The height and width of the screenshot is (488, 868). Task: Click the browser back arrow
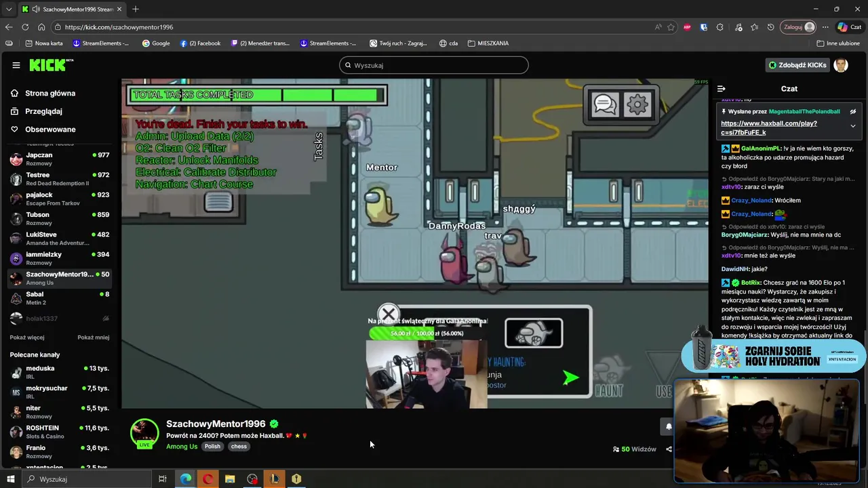(9, 27)
